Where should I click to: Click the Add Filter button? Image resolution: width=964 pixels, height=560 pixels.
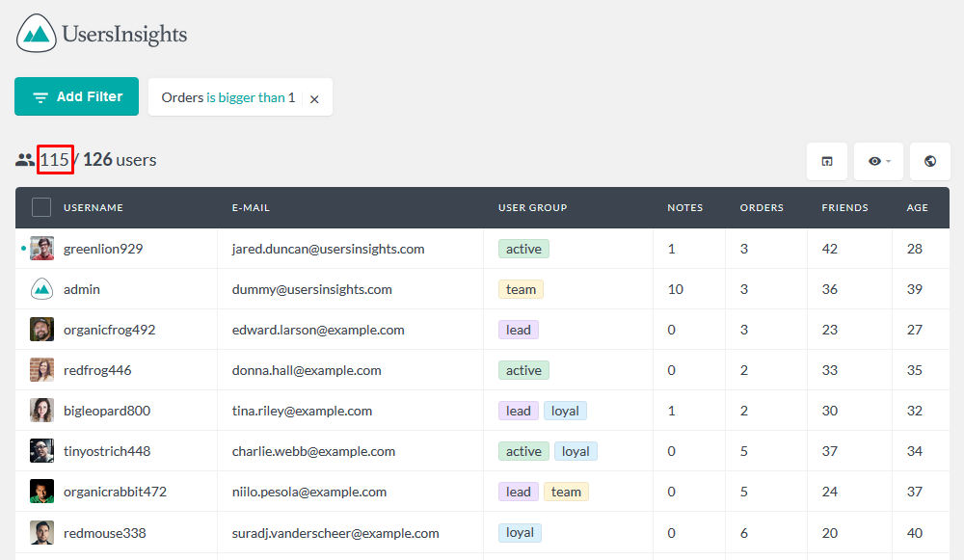tap(77, 96)
